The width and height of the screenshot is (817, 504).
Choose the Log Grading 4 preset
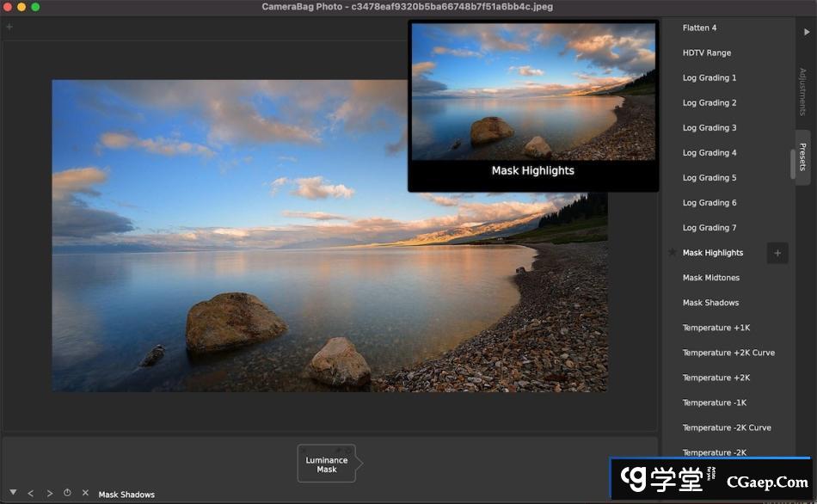pyautogui.click(x=709, y=153)
